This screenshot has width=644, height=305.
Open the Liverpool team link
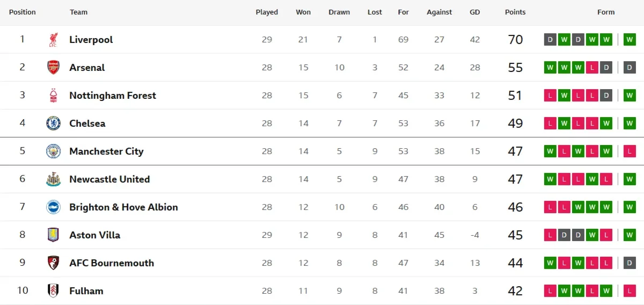[91, 40]
